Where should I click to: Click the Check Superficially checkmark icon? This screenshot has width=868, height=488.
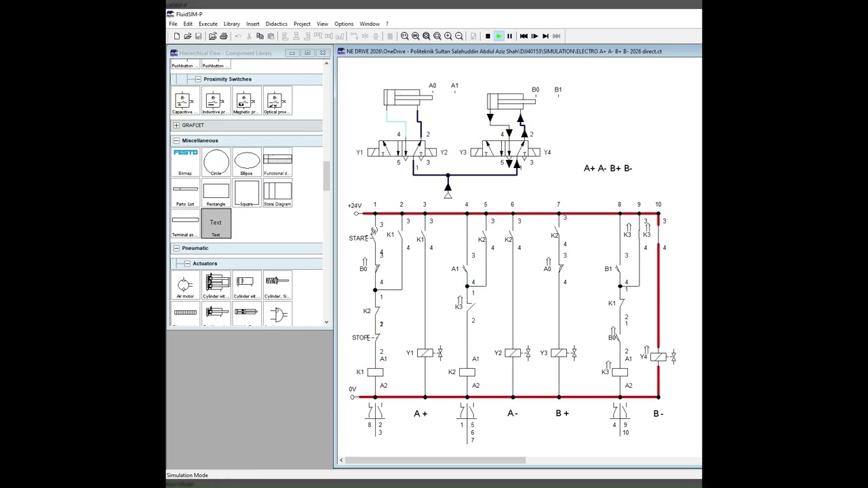[473, 36]
